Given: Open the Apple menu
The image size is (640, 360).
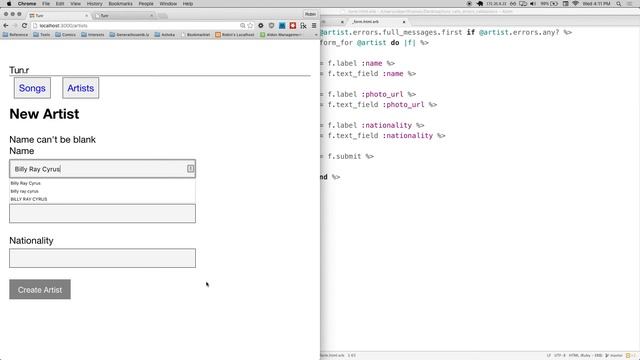Looking at the screenshot, I should (9, 4).
